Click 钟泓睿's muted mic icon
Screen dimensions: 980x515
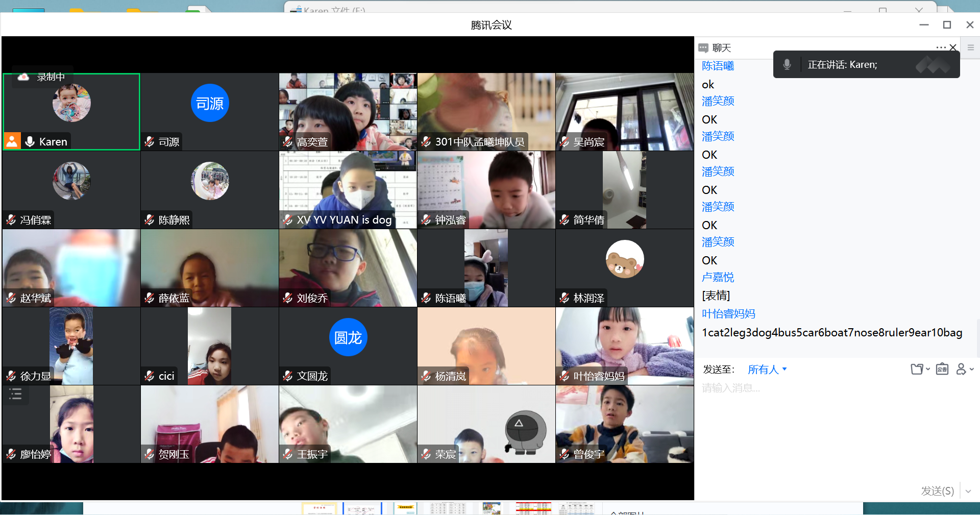point(426,219)
